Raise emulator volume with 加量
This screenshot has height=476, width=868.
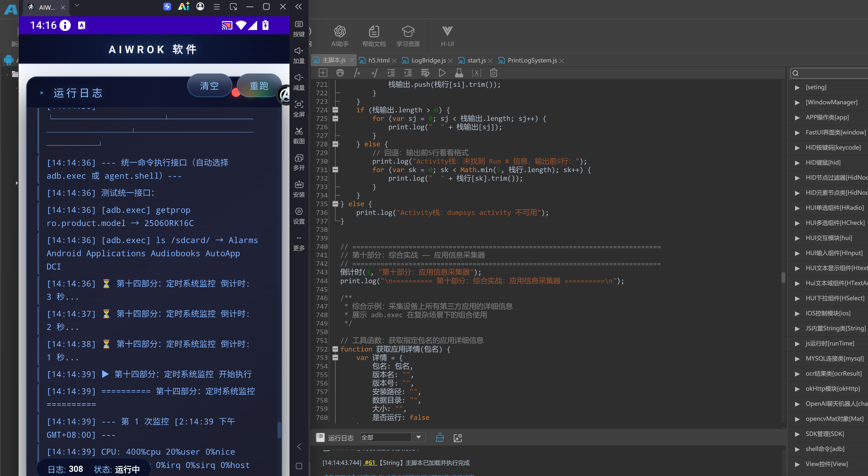[298, 56]
